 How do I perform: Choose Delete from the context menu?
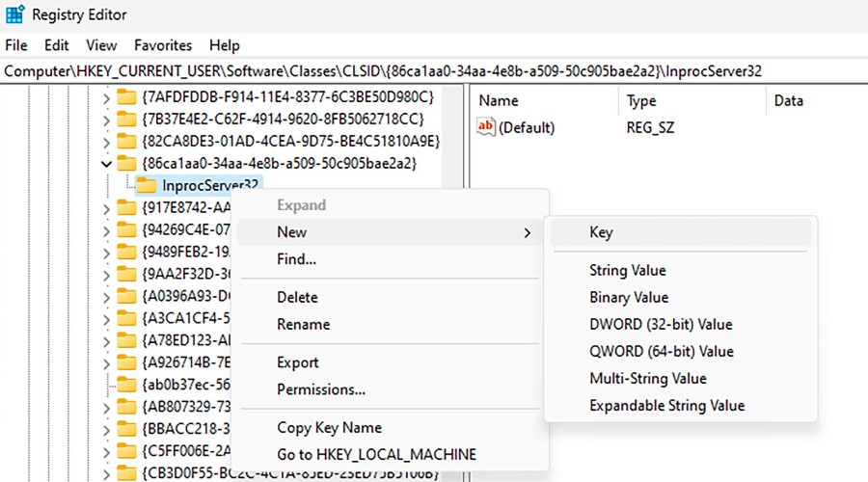(x=391, y=297)
